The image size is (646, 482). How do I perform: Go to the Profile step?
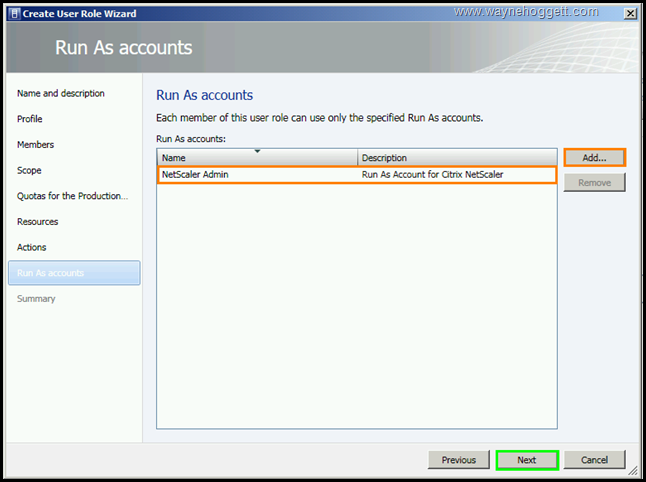30,119
